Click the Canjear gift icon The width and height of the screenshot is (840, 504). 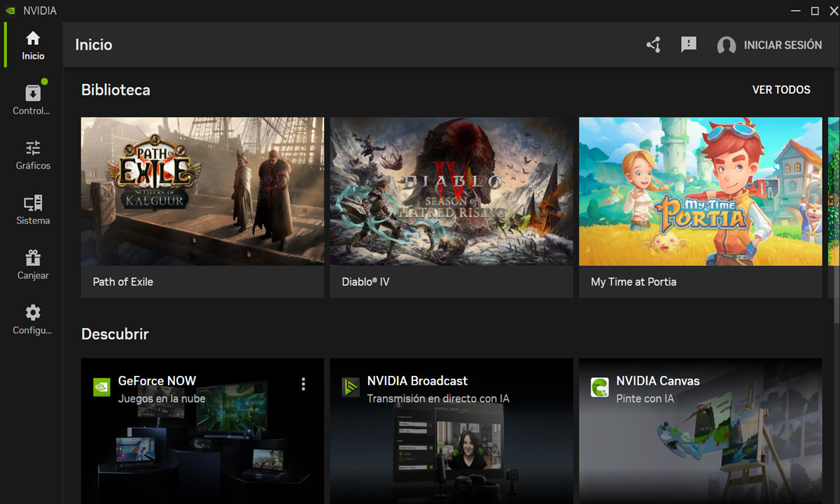click(32, 258)
